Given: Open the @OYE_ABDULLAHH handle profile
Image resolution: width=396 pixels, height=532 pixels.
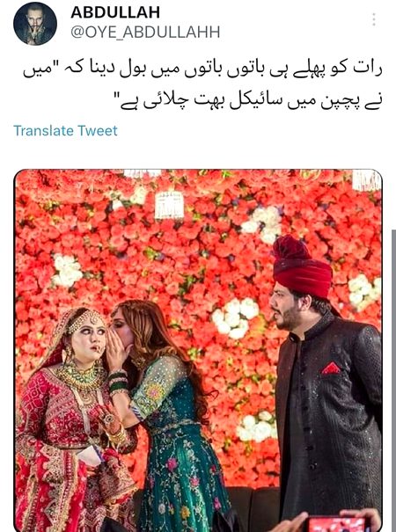Looking at the screenshot, I should click(145, 33).
